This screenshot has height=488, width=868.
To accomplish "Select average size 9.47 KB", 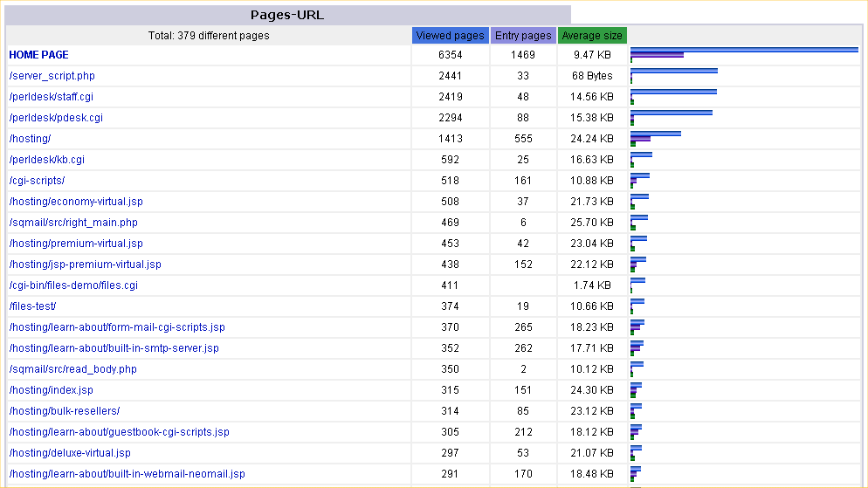I will (592, 55).
